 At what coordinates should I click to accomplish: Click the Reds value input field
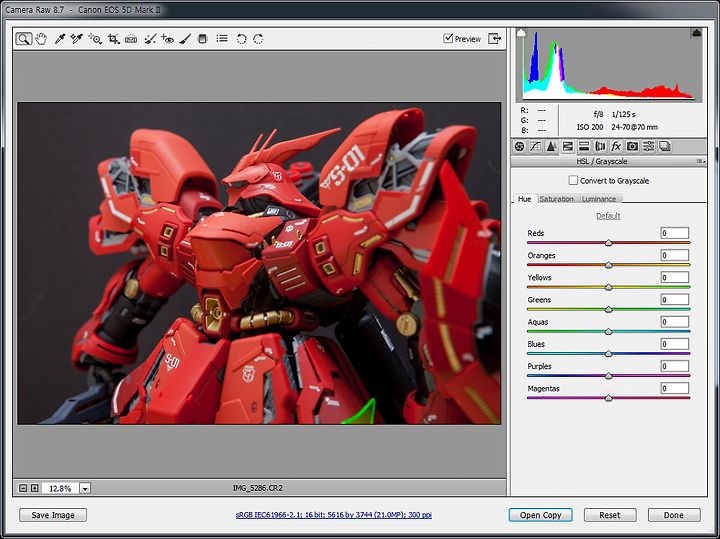675,233
